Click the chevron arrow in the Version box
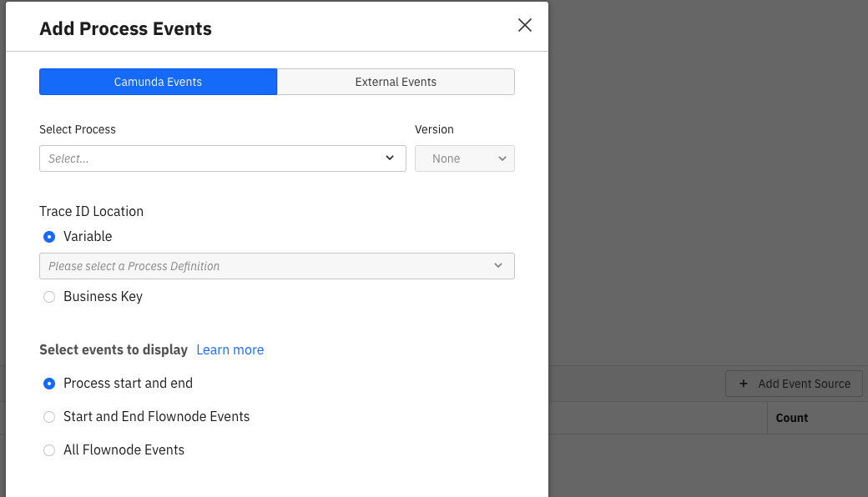The height and width of the screenshot is (497, 868). pos(502,158)
